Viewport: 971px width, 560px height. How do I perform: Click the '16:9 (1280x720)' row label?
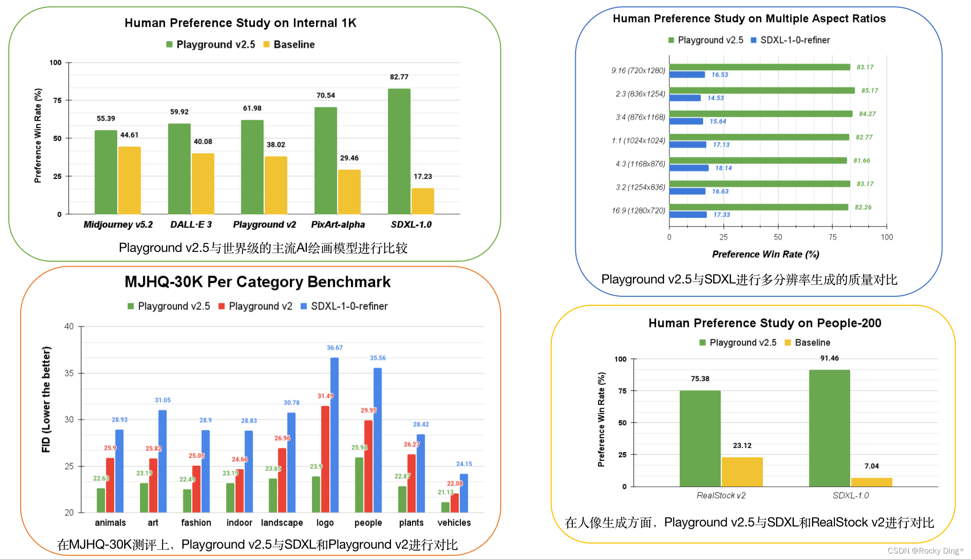pyautogui.click(x=638, y=210)
